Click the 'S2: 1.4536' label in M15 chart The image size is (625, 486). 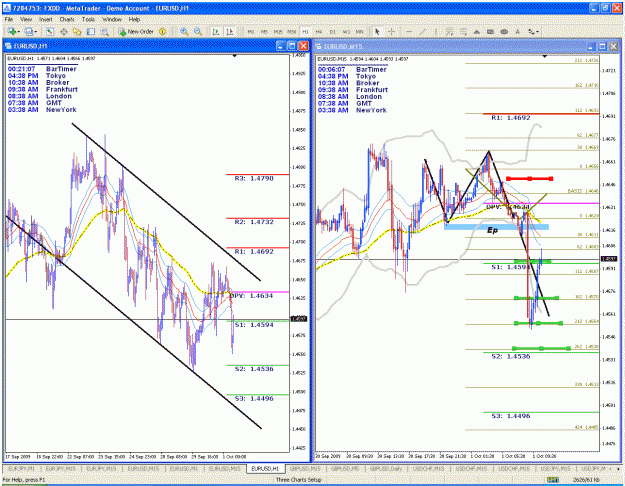pos(511,356)
